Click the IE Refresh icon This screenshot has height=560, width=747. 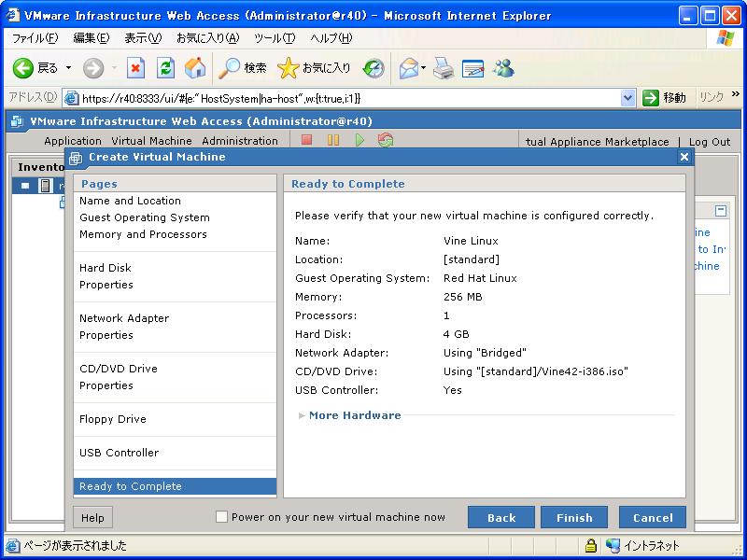click(165, 68)
